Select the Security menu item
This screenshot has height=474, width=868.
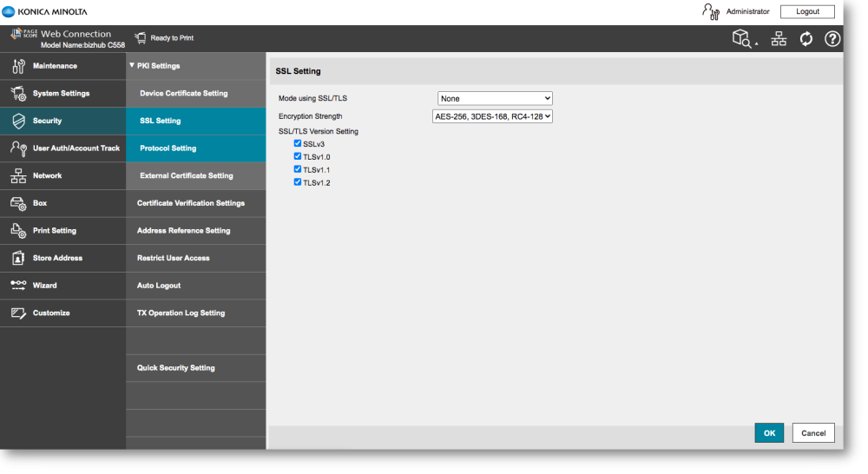tap(63, 121)
